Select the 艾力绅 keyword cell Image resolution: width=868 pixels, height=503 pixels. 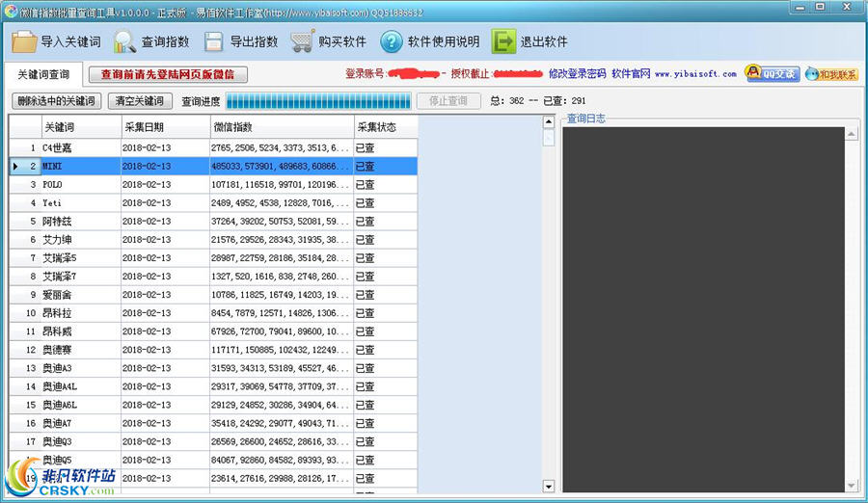(81, 240)
